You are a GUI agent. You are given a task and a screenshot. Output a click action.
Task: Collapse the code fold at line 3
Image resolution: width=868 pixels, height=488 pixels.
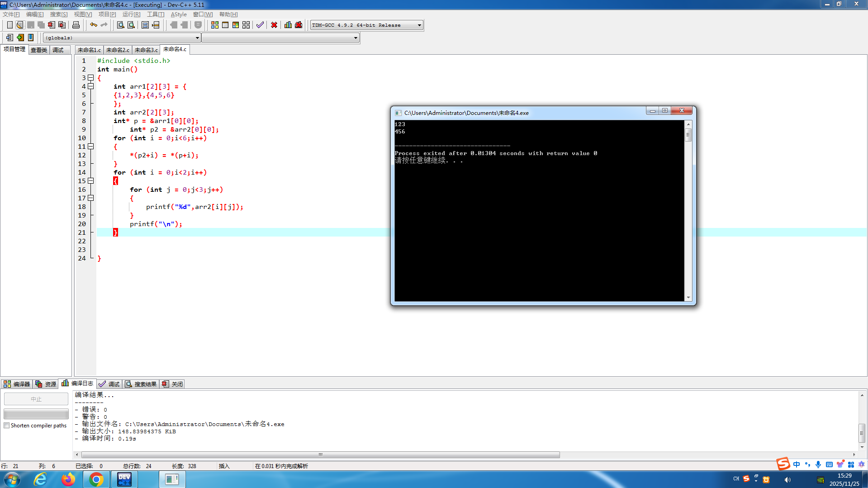(91, 78)
